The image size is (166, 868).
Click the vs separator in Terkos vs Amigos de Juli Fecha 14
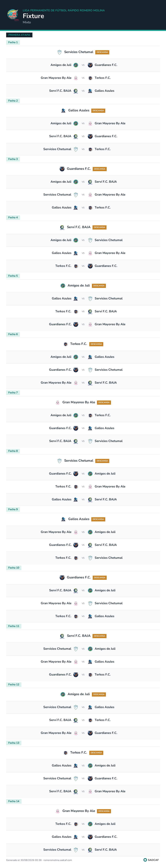pyautogui.click(x=83, y=824)
